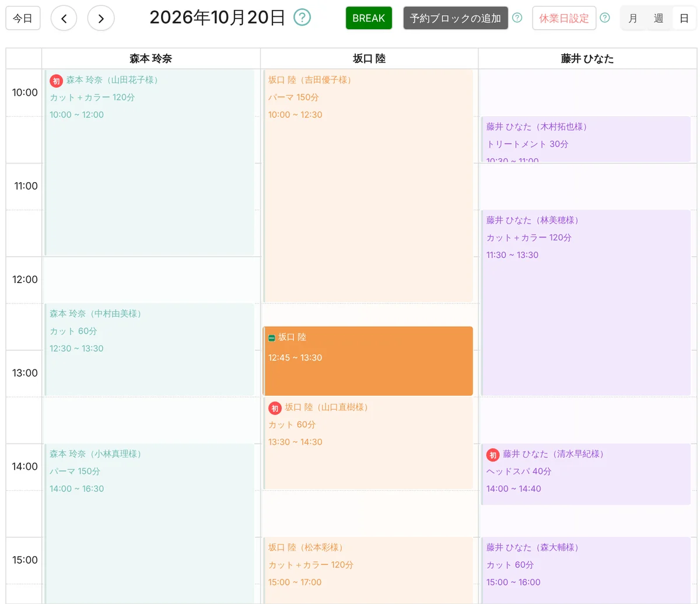Click the green break icon in 坂口 陸's 12:45 block
Screen dimensions: 700x604
click(x=272, y=338)
